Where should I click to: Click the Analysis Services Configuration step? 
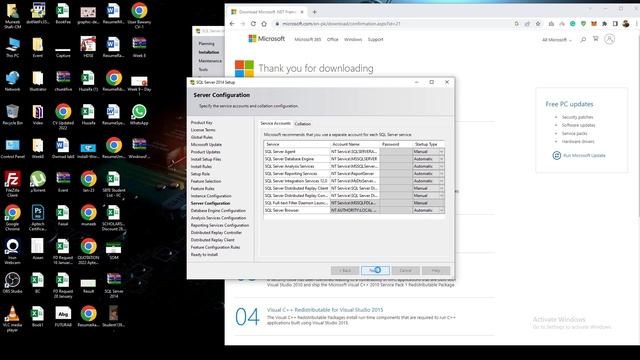click(218, 218)
